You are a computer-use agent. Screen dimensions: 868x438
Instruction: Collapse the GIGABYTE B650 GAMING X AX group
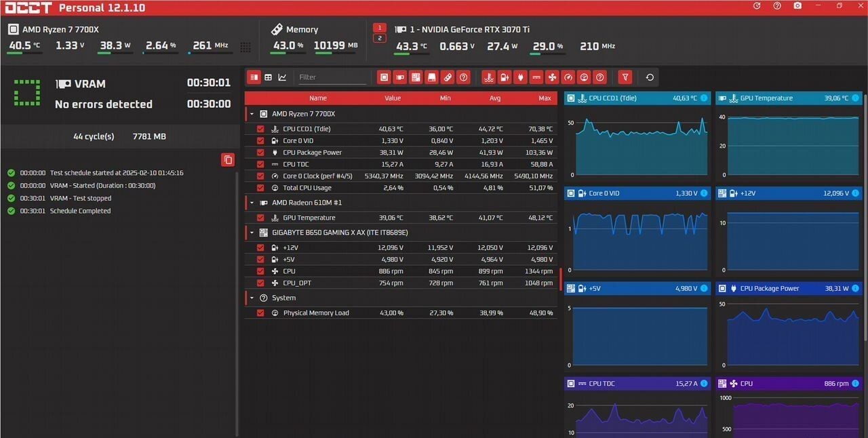(x=252, y=233)
